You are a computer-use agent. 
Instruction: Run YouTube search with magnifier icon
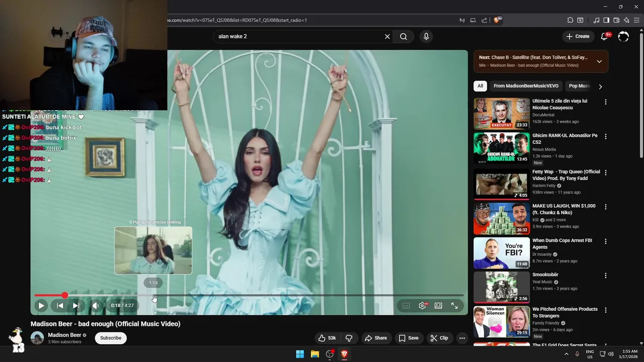point(404,37)
